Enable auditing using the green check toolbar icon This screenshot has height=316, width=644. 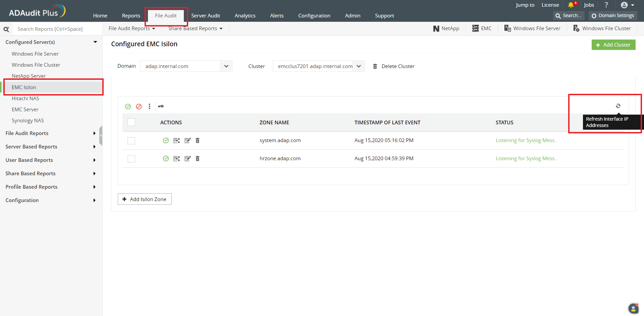[x=128, y=106]
